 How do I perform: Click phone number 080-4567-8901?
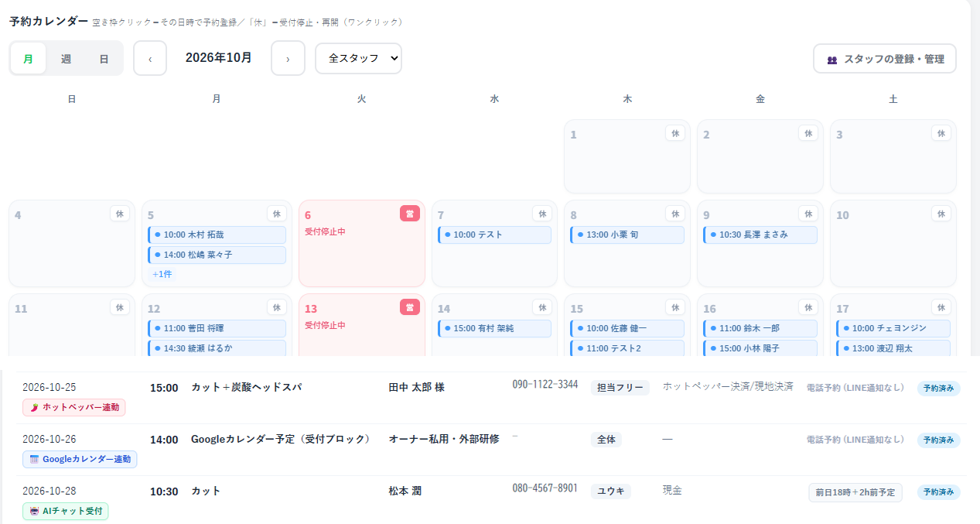(x=545, y=488)
